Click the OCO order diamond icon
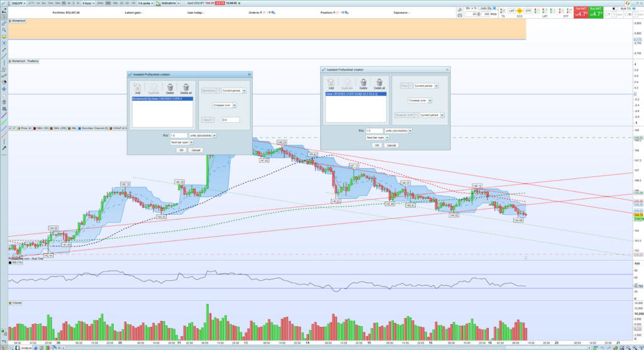Image resolution: width=644 pixels, height=350 pixels. 519,11
